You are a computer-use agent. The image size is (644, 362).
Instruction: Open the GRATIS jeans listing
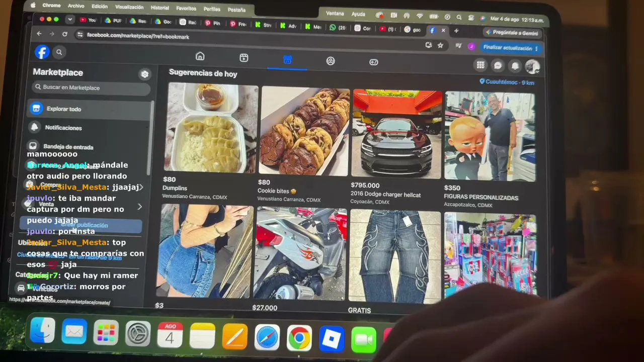[394, 262]
